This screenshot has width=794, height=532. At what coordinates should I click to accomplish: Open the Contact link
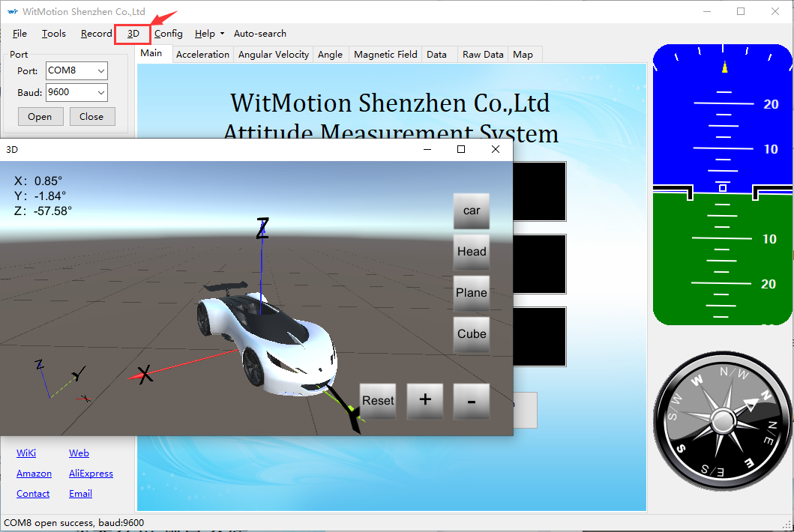coord(33,494)
